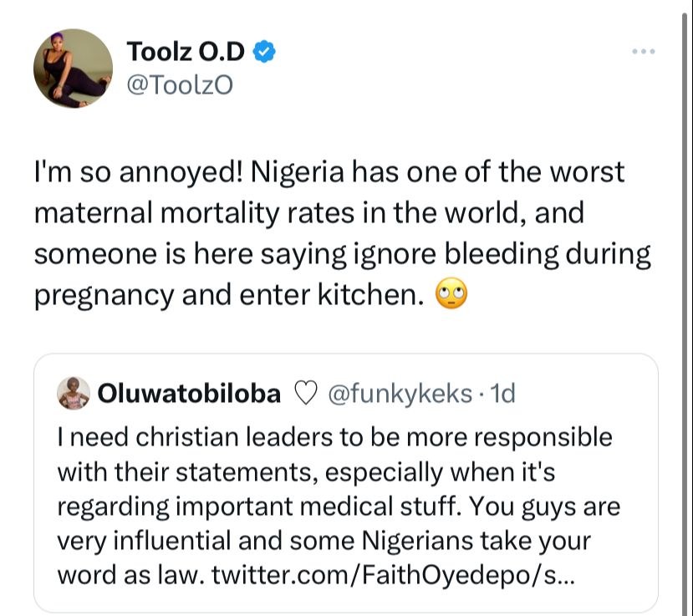The height and width of the screenshot is (616, 693).
Task: Open Toolz O.D profile picture
Action: point(73,69)
